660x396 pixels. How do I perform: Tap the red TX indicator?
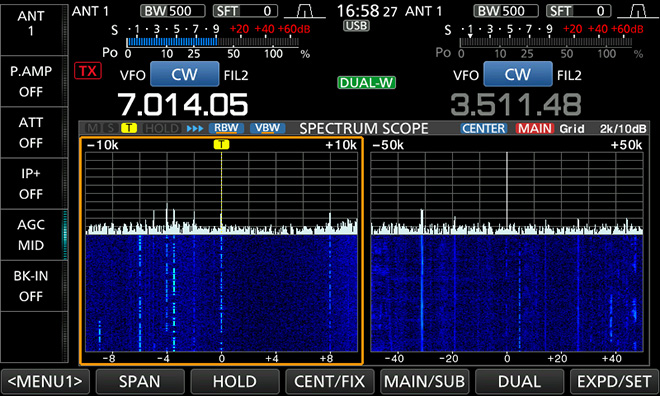click(x=88, y=71)
